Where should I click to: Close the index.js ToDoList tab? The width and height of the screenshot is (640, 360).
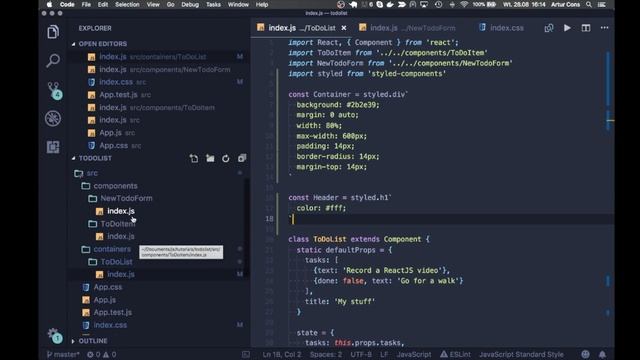[344, 28]
